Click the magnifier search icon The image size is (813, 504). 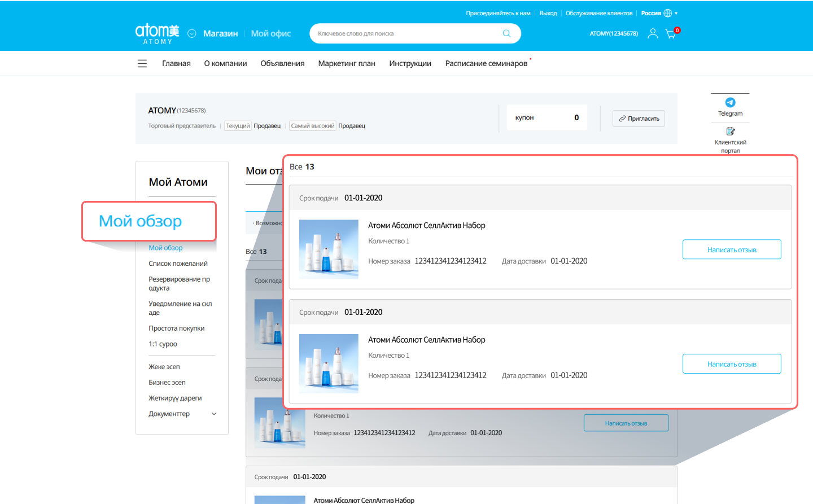507,33
